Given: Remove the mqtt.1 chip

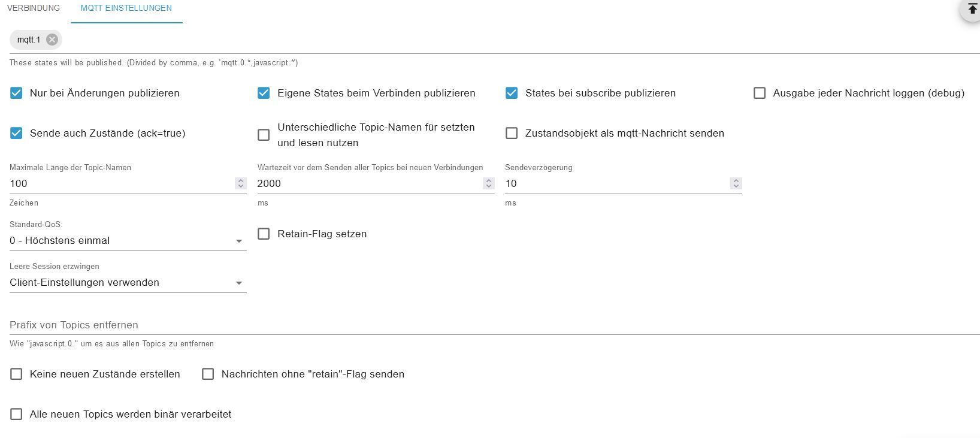Looking at the screenshot, I should coord(52,40).
